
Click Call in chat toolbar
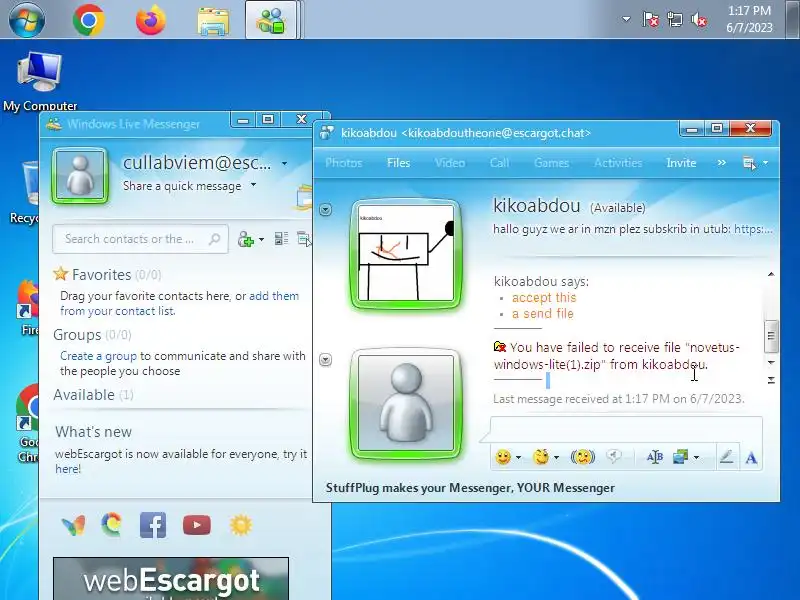(x=499, y=163)
